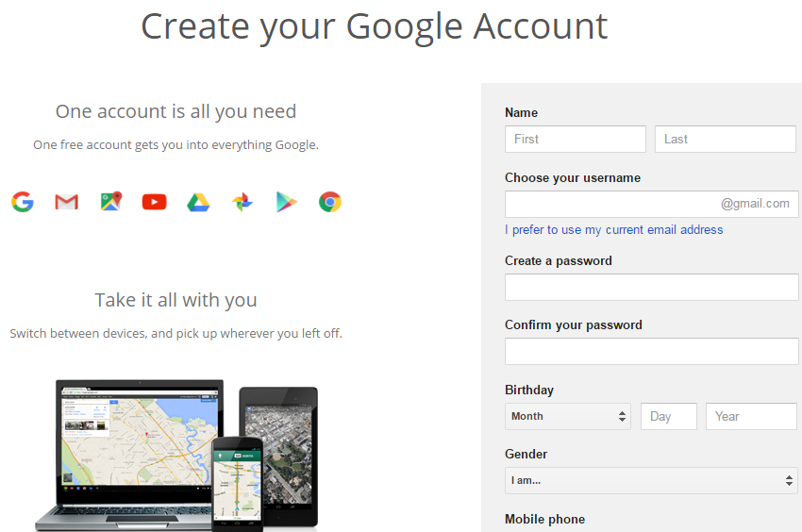Click the 'Choose your username' label
The width and height of the screenshot is (802, 532).
[573, 178]
